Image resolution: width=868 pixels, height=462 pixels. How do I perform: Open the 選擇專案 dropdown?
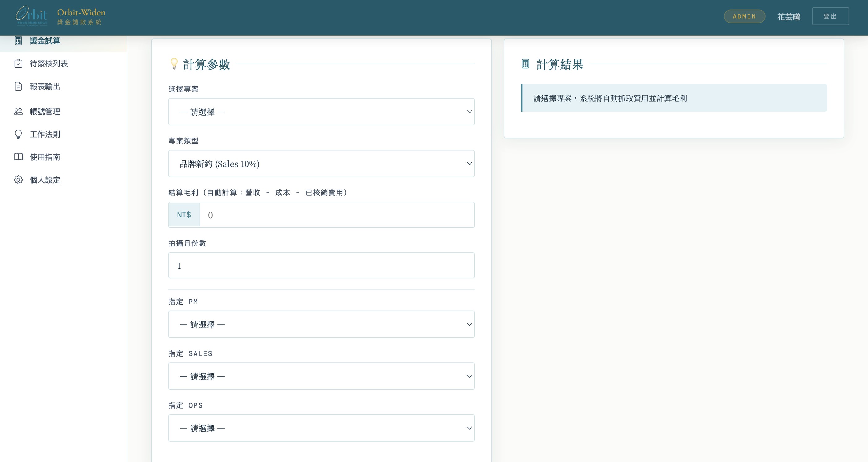coord(321,112)
